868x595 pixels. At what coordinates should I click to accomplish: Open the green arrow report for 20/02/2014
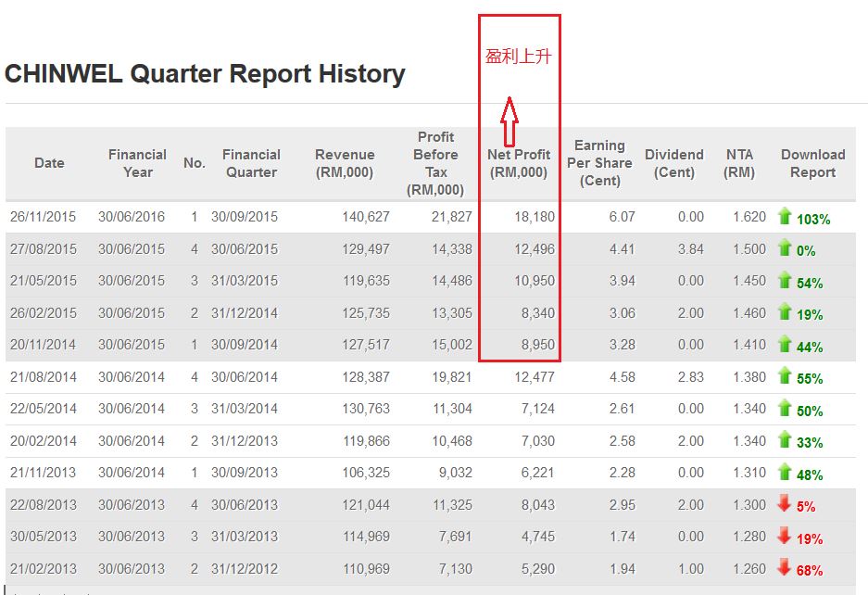click(x=785, y=440)
